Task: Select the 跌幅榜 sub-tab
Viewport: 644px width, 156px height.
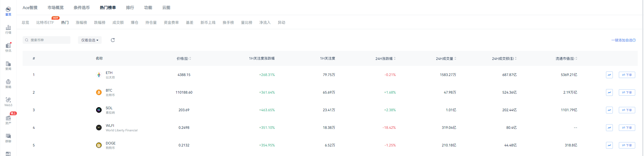Action: (100, 22)
